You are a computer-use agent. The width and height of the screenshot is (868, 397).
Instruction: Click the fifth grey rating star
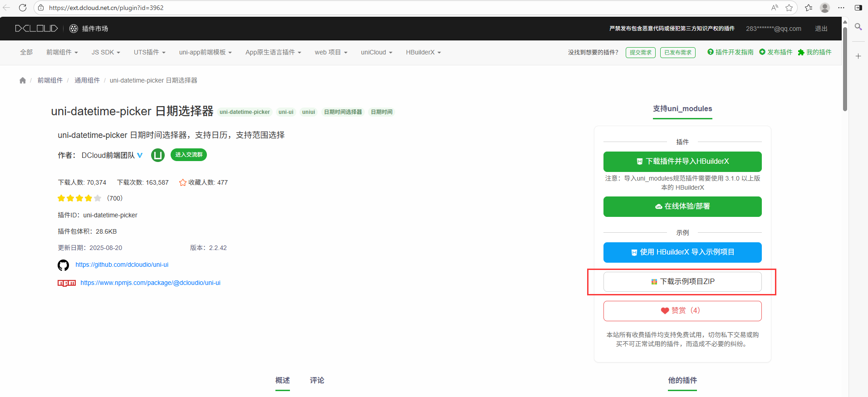pyautogui.click(x=98, y=198)
